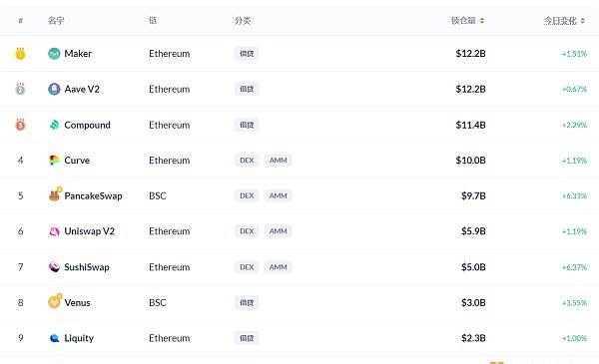Click the PancakeSwap bunny icon
The image size is (599, 364).
(55, 194)
